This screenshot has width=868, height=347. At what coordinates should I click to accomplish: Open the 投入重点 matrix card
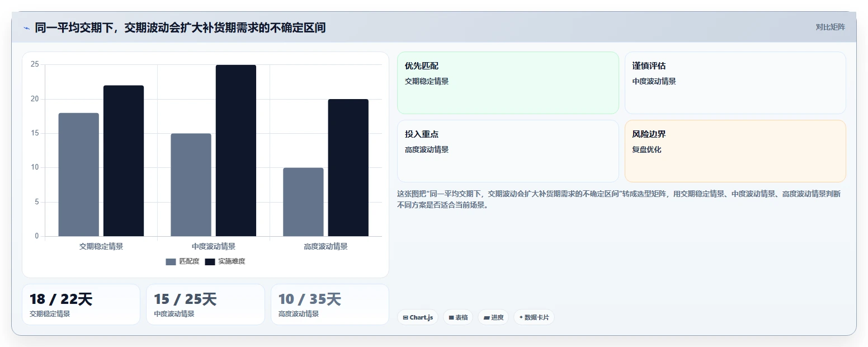click(x=508, y=151)
